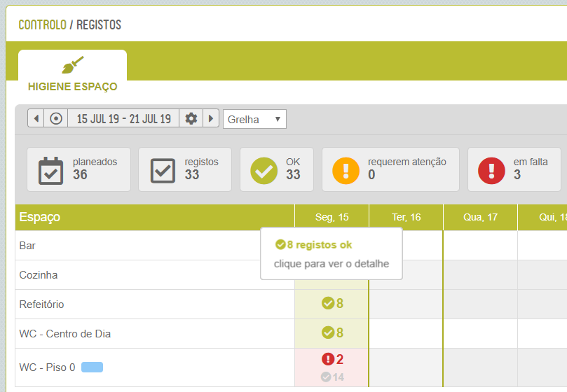
Task: Click the orange requerem atenção icon
Action: (346, 171)
